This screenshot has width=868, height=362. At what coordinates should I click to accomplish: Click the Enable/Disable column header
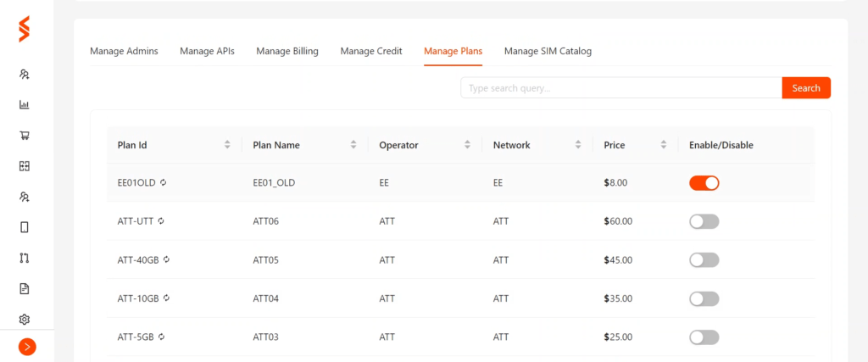pyautogui.click(x=721, y=145)
